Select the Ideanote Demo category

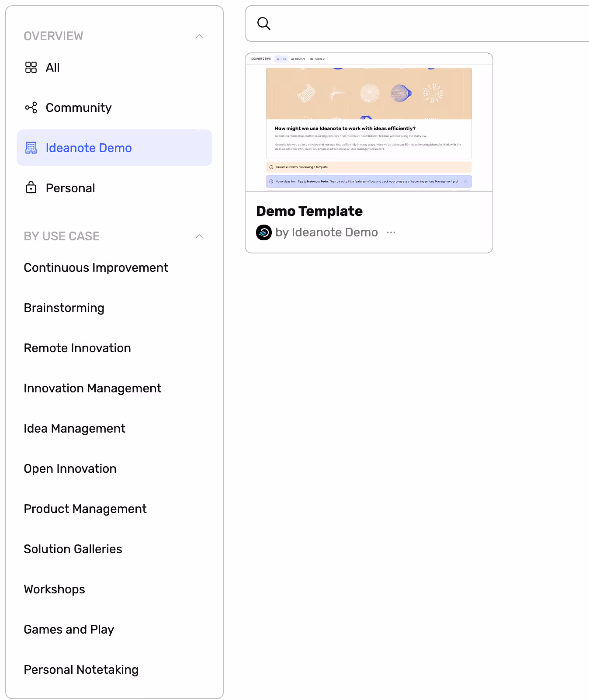pos(114,148)
